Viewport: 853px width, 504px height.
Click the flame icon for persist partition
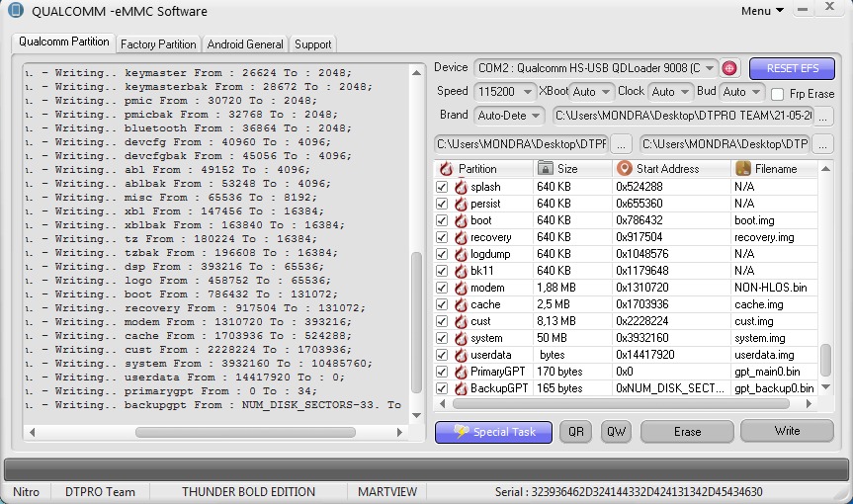(461, 204)
